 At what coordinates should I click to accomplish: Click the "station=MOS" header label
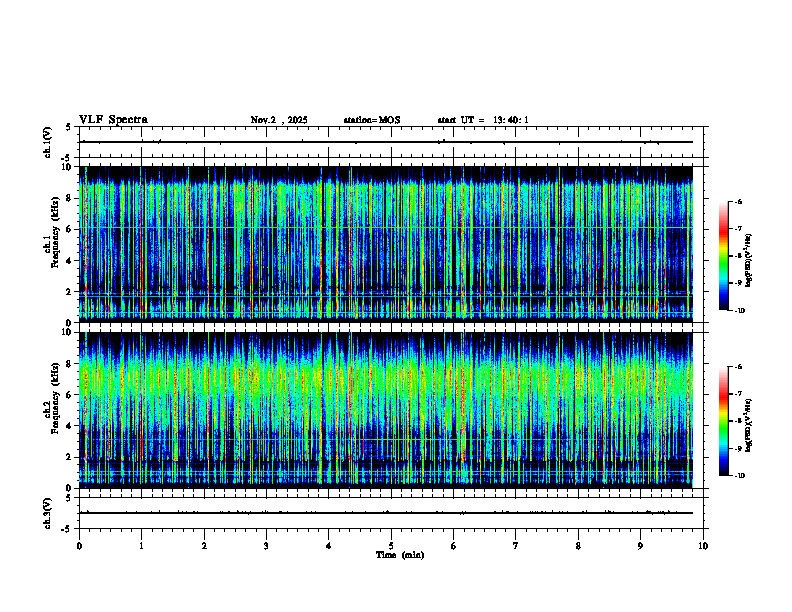pyautogui.click(x=372, y=120)
